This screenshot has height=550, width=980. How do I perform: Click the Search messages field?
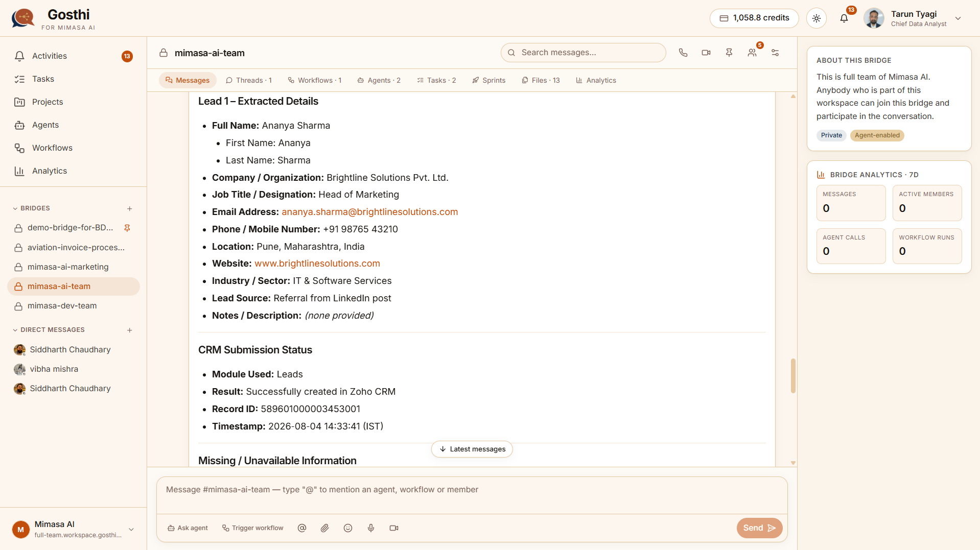click(584, 53)
